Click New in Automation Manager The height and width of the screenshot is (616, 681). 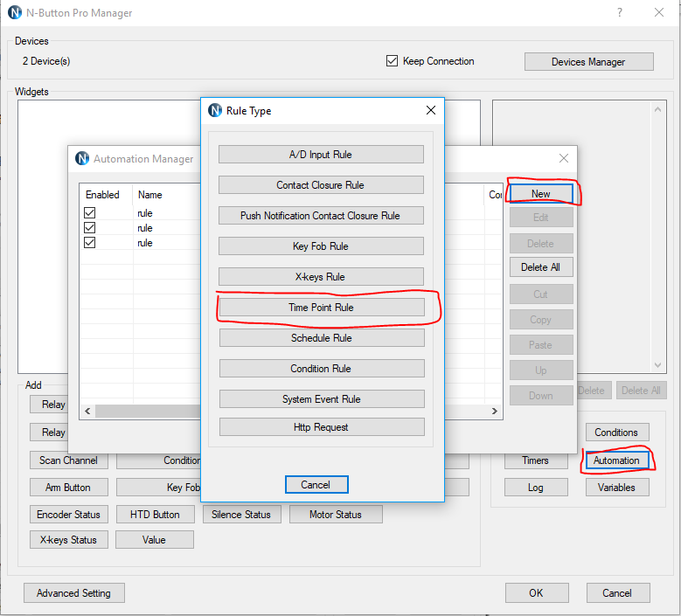coord(541,194)
